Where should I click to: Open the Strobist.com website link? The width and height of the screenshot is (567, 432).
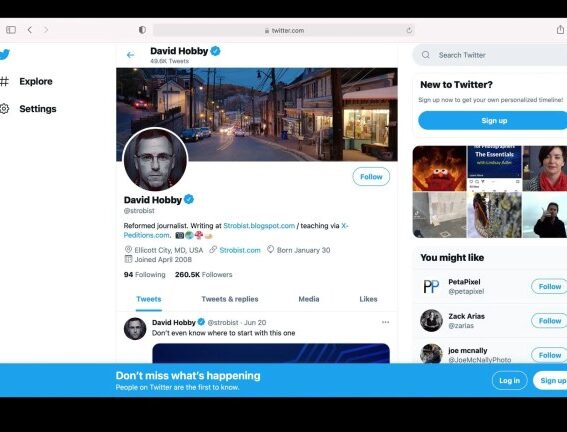[x=240, y=250]
